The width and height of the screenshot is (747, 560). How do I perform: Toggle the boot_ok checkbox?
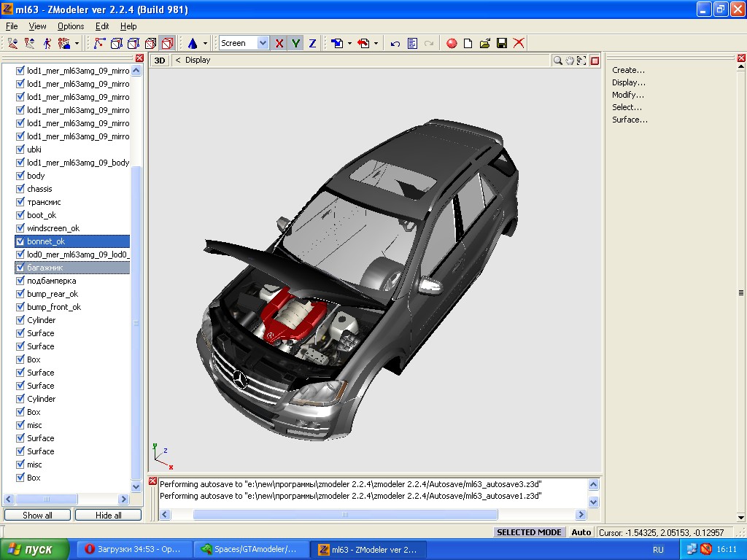(20, 215)
